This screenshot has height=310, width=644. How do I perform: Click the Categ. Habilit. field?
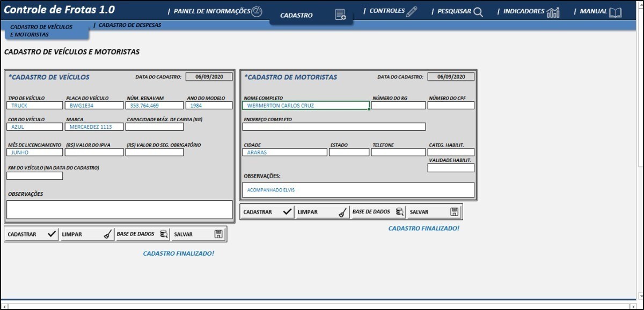451,152
